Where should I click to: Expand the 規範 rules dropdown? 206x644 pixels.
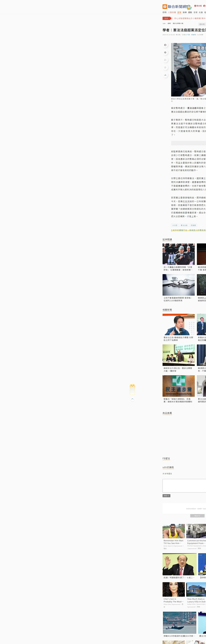click(166, 496)
